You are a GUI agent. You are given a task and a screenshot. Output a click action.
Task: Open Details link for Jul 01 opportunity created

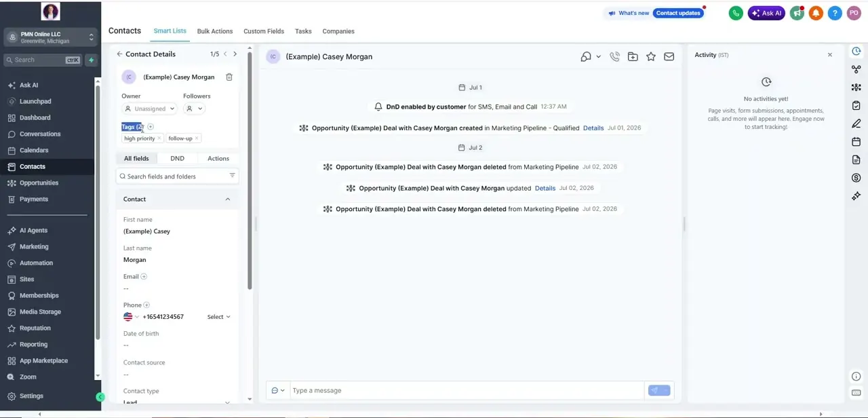[x=593, y=128]
